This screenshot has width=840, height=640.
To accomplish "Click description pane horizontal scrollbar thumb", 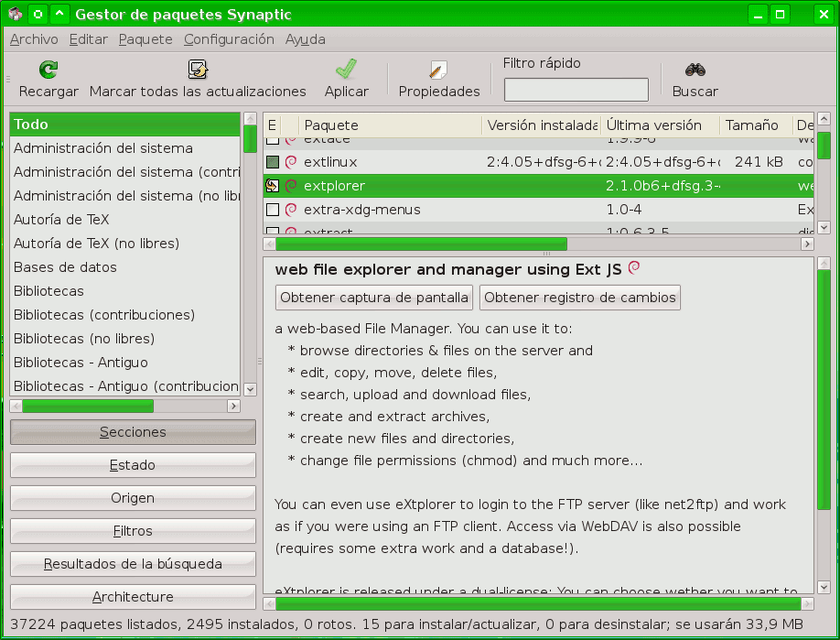I will tap(538, 604).
